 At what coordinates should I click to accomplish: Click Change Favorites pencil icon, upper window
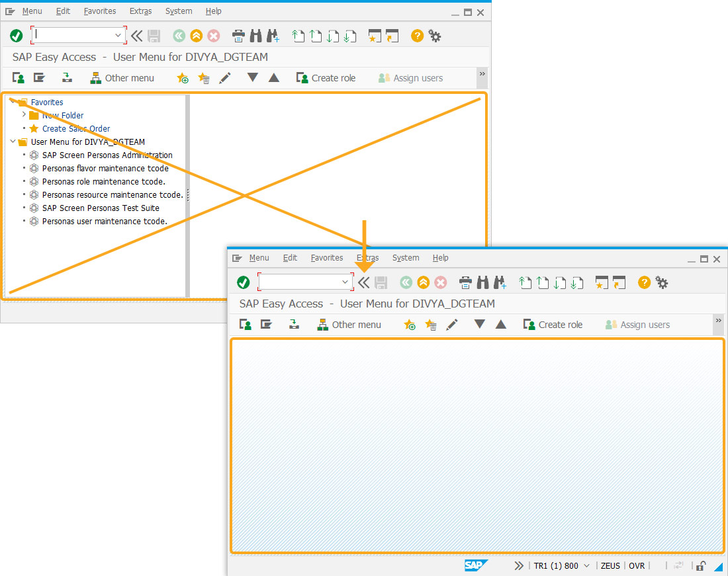(225, 78)
